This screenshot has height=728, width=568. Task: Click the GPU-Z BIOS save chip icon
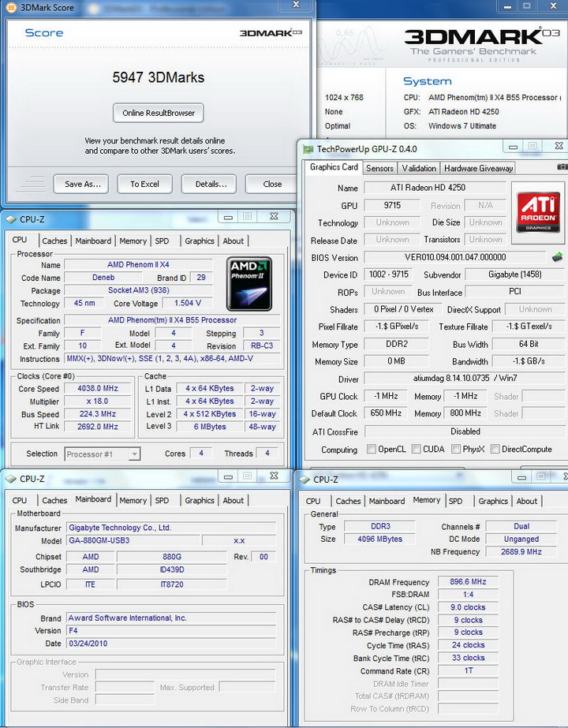[557, 257]
